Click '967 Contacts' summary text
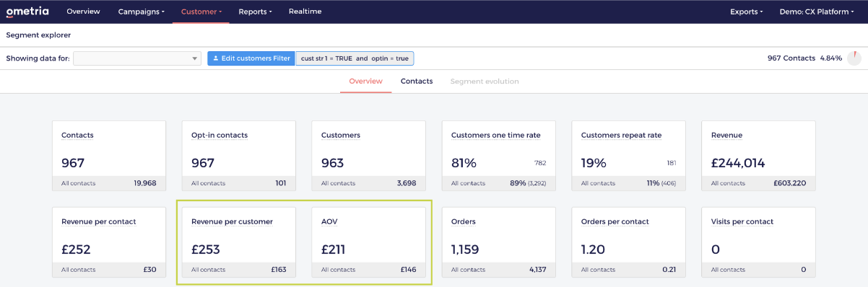The image size is (868, 287). [x=791, y=58]
